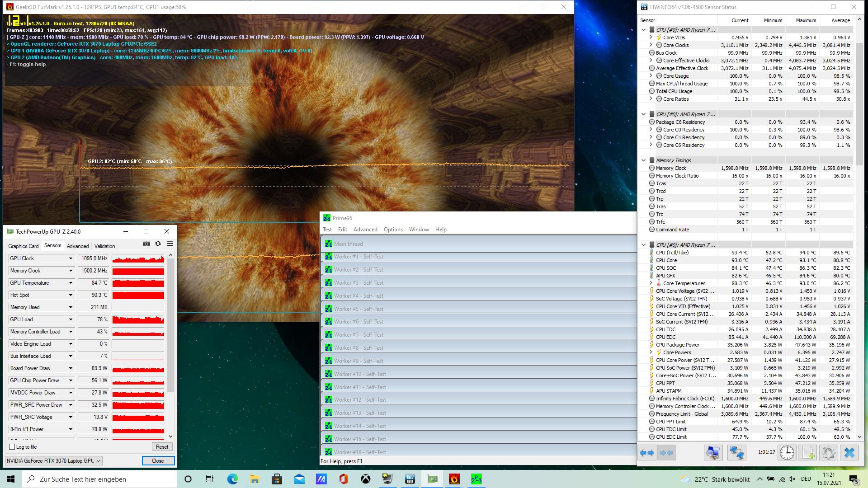Toggle Log to file checkbox in GPU-Z
The width and height of the screenshot is (868, 488).
[12, 447]
